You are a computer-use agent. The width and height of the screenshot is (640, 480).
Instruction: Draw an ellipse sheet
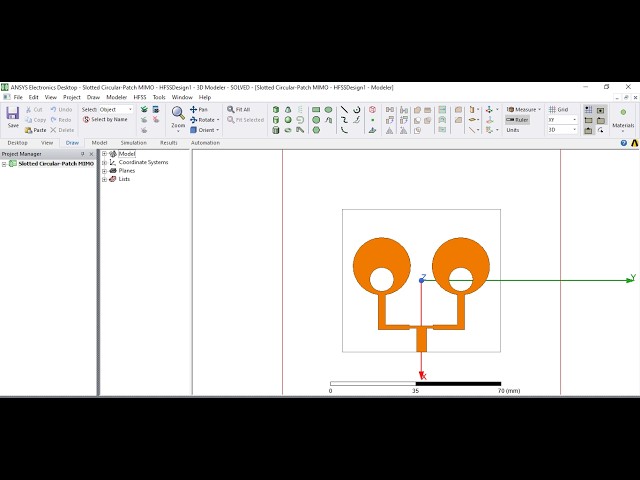pyautogui.click(x=328, y=109)
